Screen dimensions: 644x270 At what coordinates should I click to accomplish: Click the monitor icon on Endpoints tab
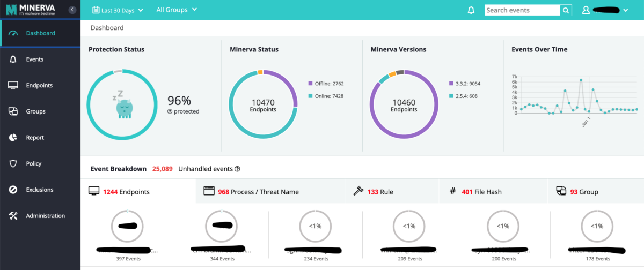[94, 191]
